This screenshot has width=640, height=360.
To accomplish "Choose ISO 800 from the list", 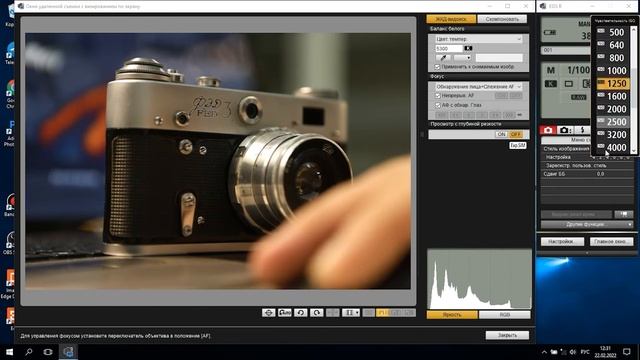I will tap(613, 58).
